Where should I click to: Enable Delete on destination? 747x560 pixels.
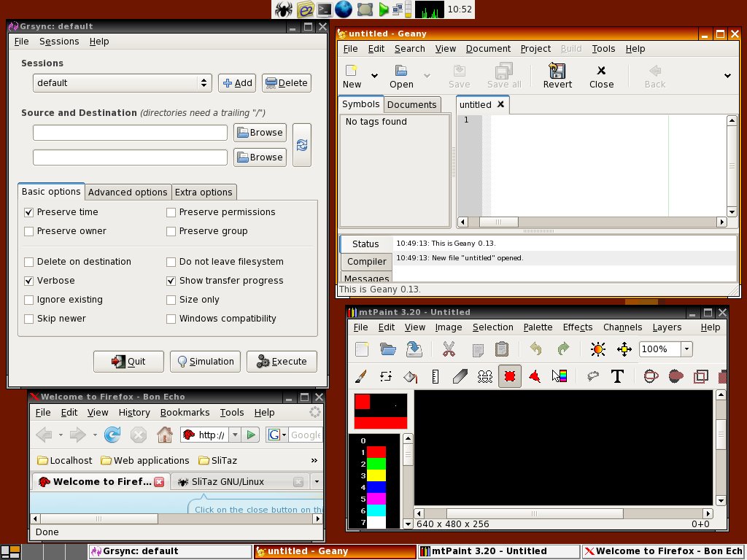coord(29,262)
